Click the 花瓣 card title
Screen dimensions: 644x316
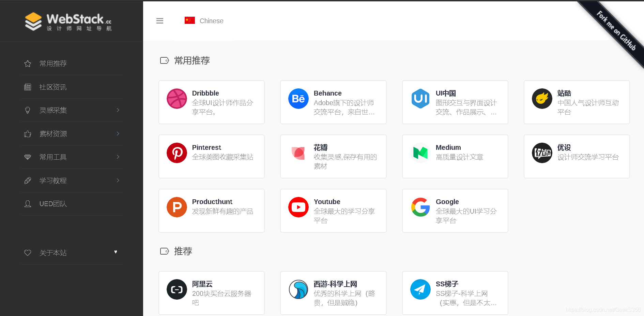point(321,147)
